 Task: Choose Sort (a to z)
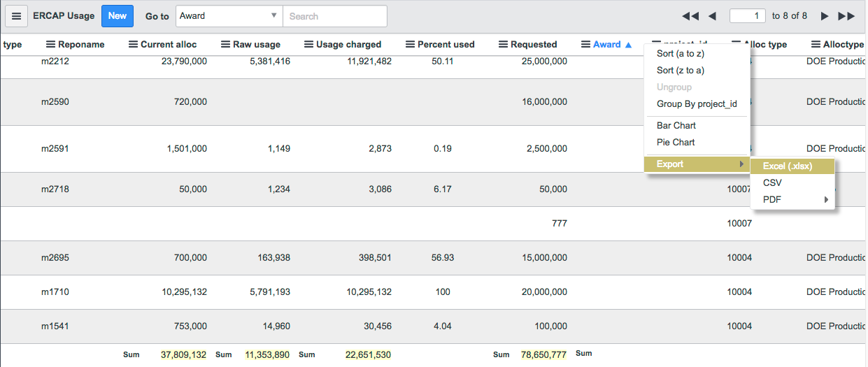pyautogui.click(x=680, y=54)
